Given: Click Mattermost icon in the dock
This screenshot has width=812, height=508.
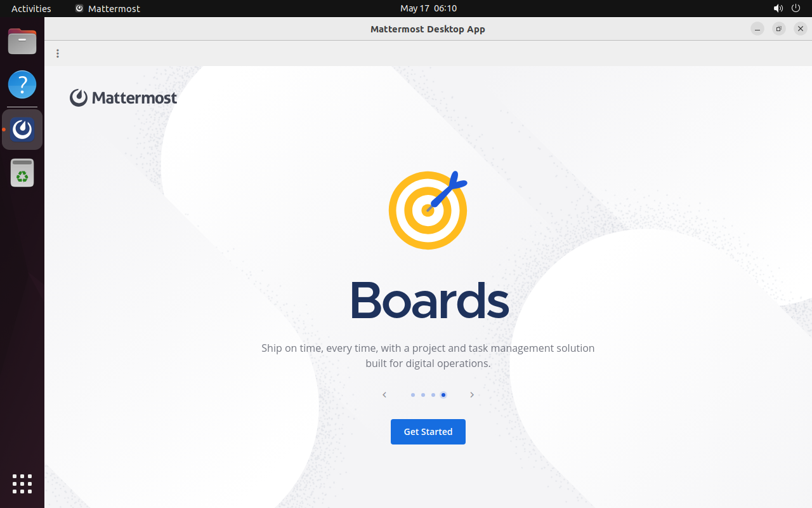Looking at the screenshot, I should (22, 130).
